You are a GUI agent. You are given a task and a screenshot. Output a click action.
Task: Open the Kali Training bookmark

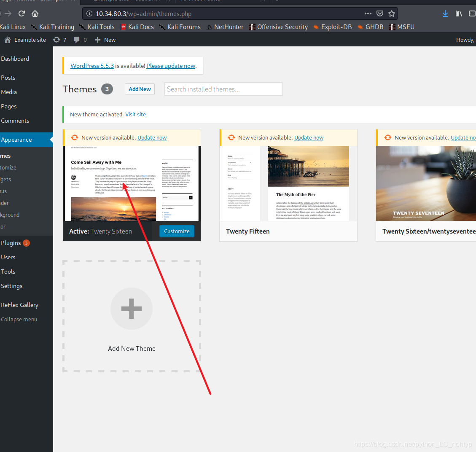pyautogui.click(x=53, y=27)
